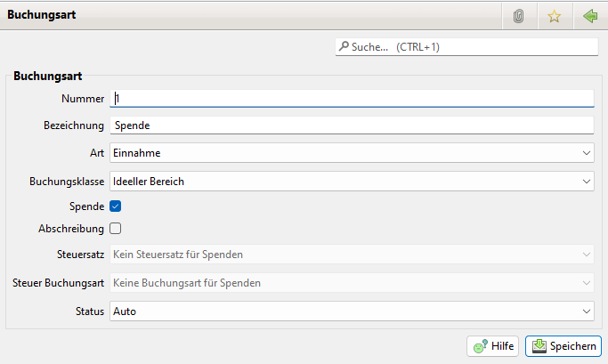Click the Bezeichnung text field

(352, 125)
